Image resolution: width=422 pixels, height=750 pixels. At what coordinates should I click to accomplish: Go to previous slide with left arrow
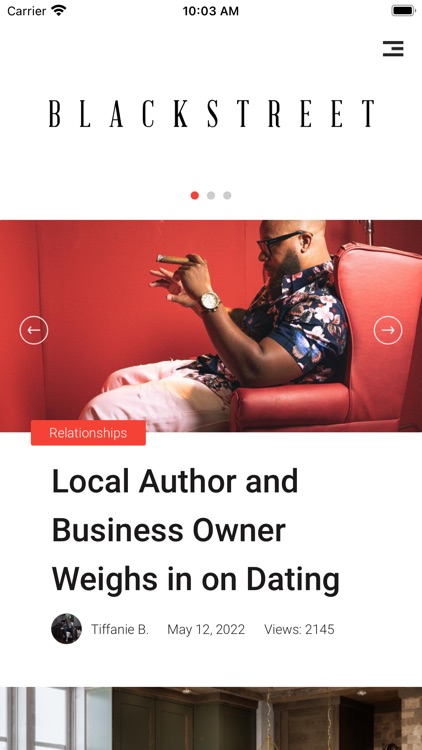click(34, 330)
